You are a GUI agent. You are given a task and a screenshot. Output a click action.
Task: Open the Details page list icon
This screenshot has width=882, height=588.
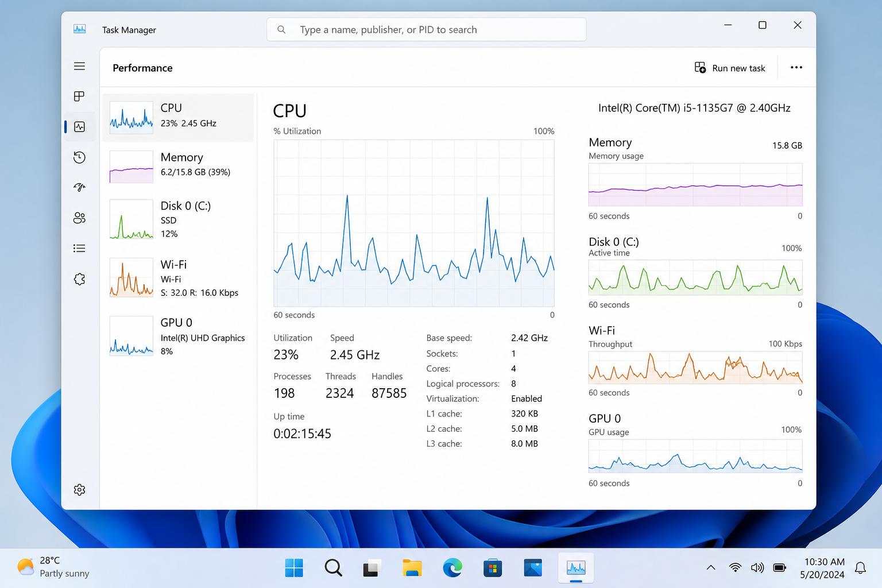pyautogui.click(x=79, y=248)
